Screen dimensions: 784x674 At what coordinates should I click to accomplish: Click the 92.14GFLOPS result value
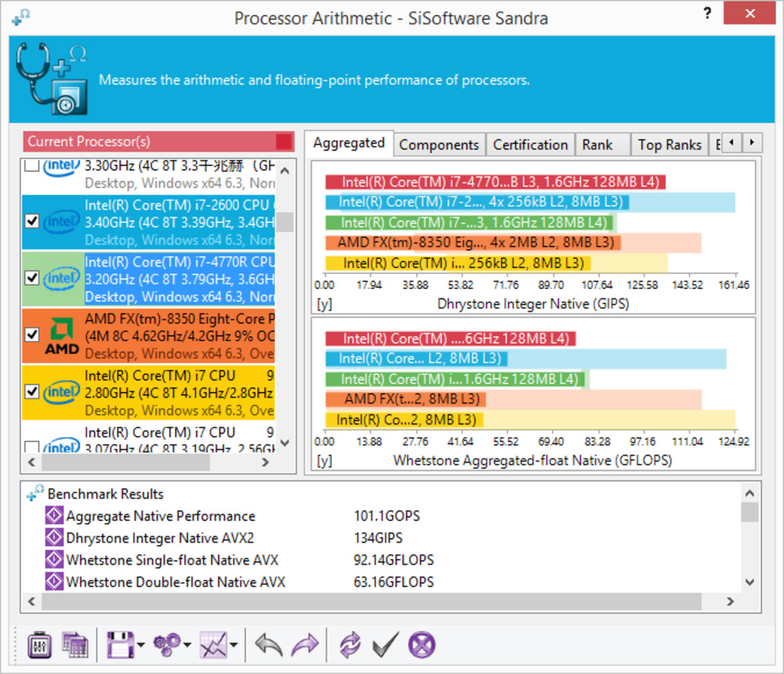[x=394, y=560]
